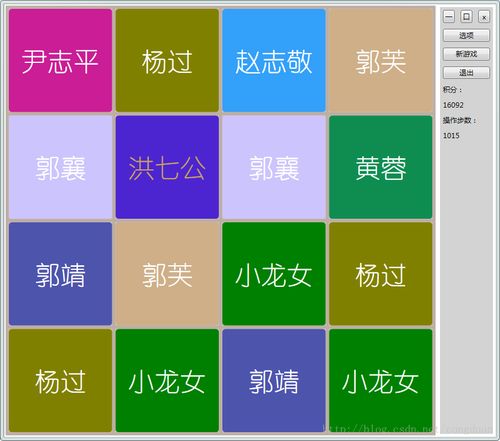500x441 pixels.
Task: Click the purple 洪七公 tile
Action: click(x=167, y=167)
